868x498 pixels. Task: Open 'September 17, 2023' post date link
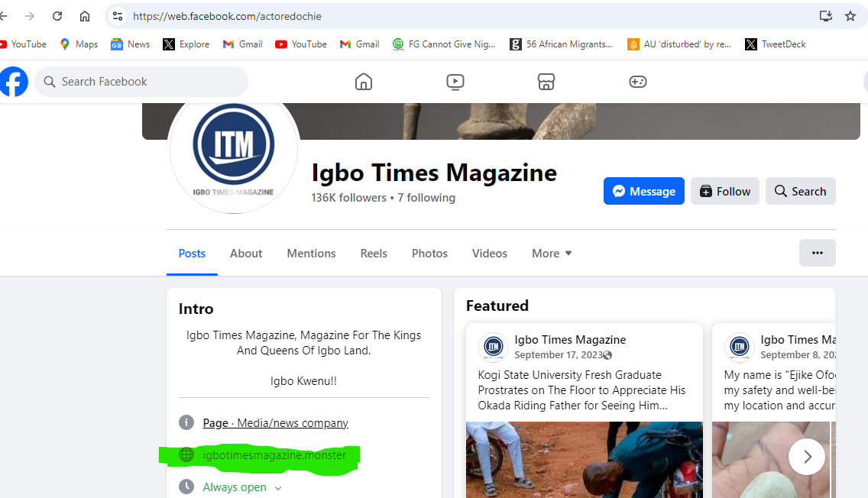tap(558, 354)
